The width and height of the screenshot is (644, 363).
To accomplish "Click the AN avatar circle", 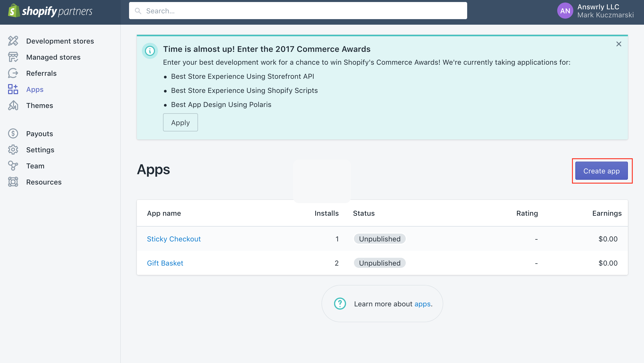I will pos(565,11).
